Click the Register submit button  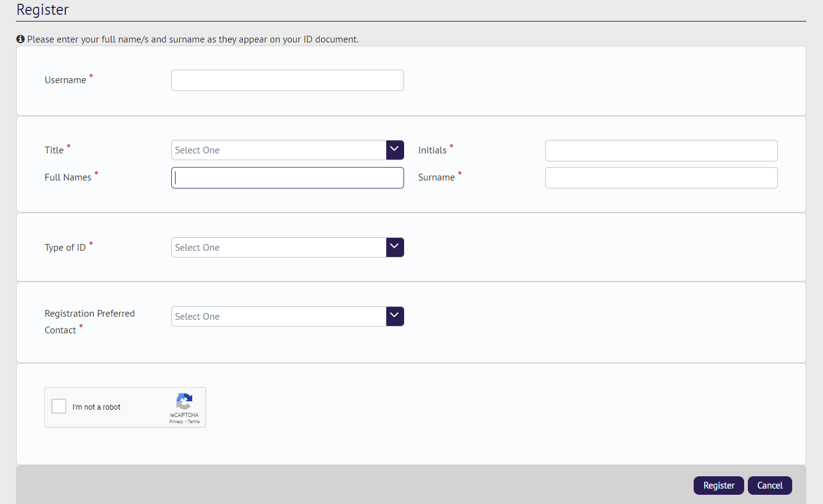click(718, 486)
